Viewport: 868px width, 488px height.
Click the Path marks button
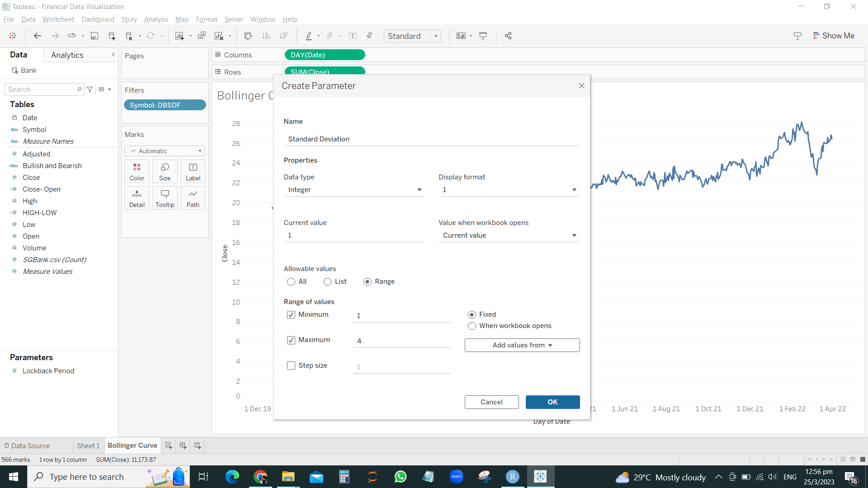[193, 198]
